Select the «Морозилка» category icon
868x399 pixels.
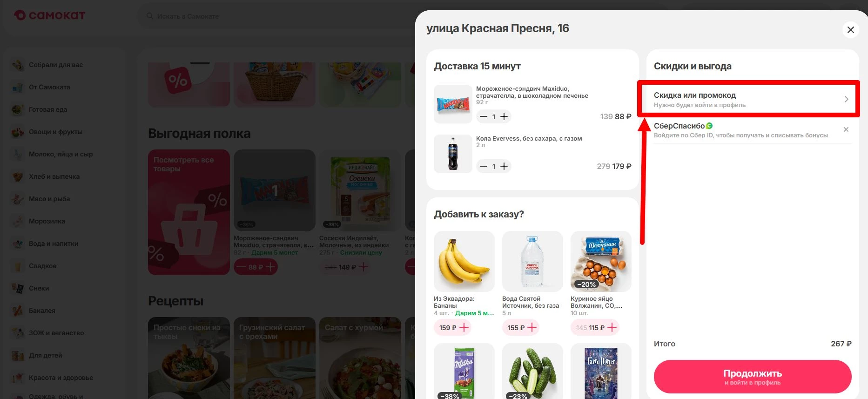click(17, 221)
